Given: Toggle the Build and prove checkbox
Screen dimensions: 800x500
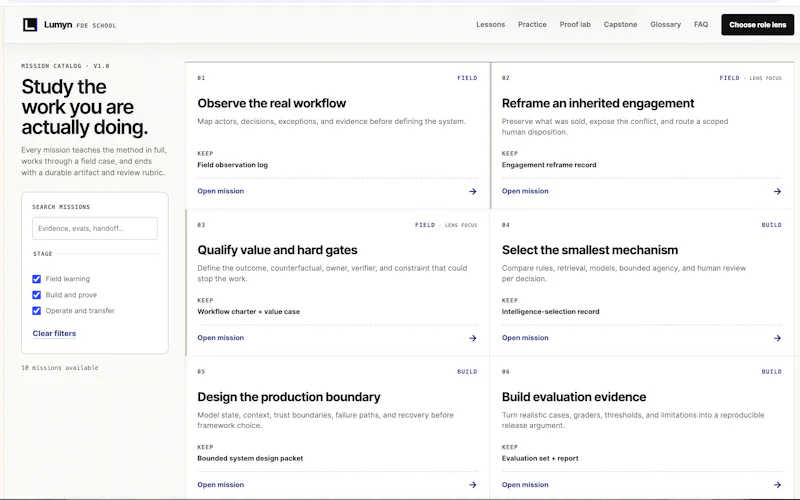Looking at the screenshot, I should 36,295.
